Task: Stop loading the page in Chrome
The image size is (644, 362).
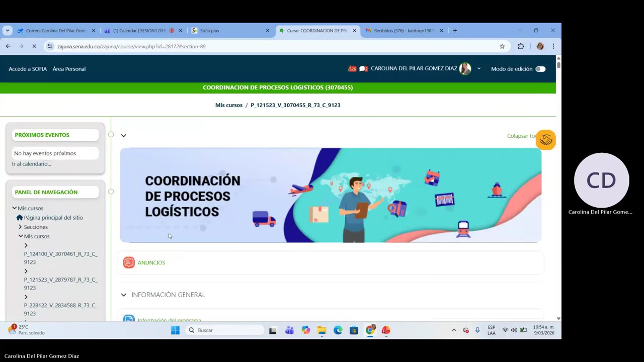Action: 34,46
